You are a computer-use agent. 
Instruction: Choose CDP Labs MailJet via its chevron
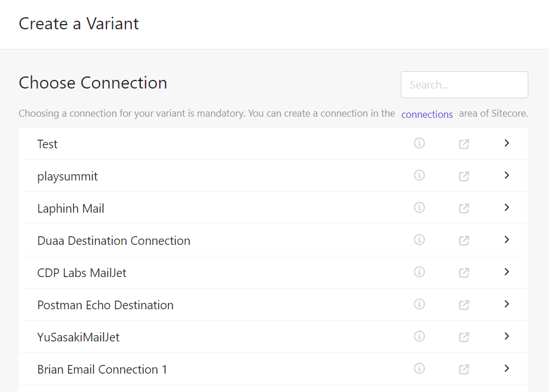[506, 272]
